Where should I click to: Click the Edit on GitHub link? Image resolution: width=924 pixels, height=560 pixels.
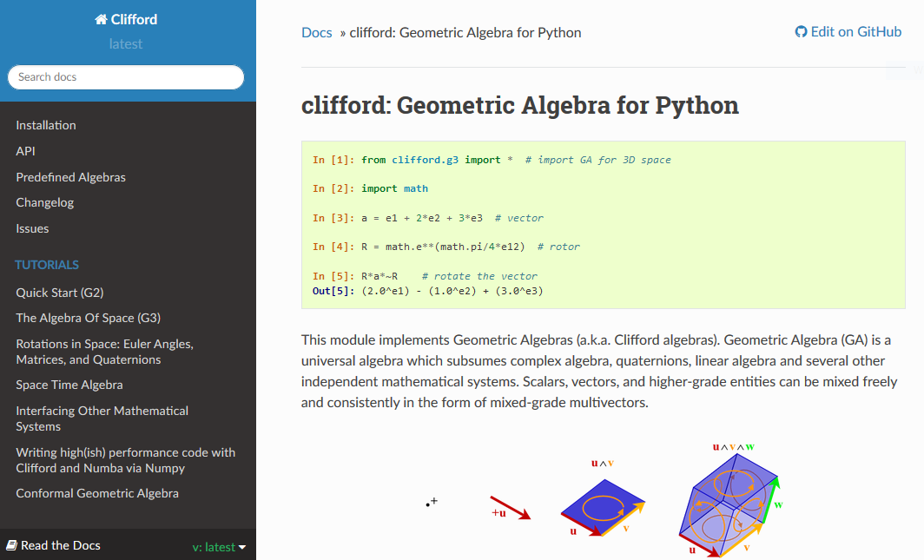[x=848, y=32]
